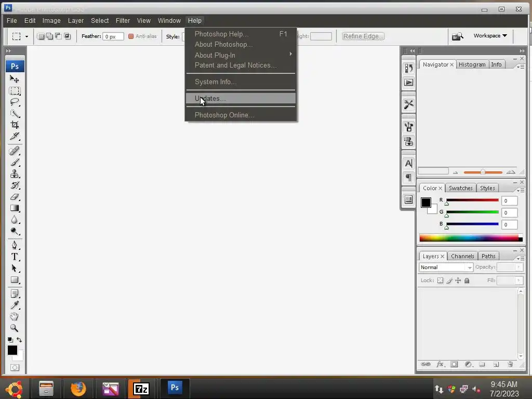The image size is (532, 399).
Task: Switch to the Channels tab
Action: (462, 256)
